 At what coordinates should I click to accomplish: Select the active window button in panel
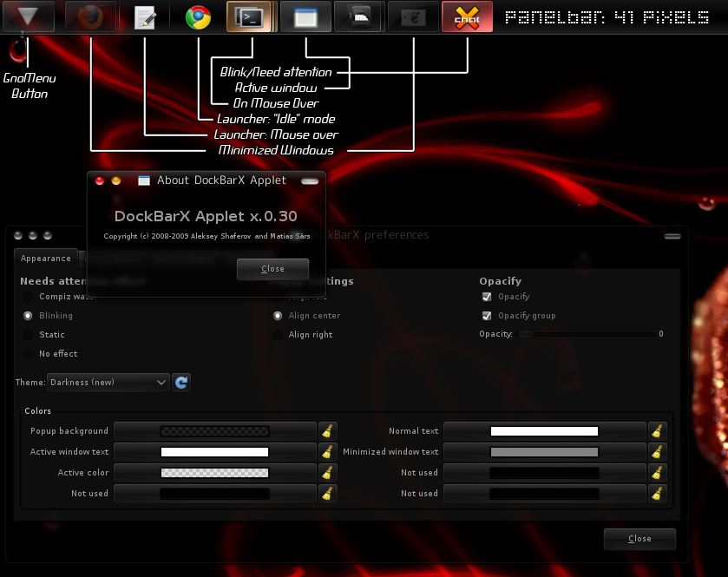click(x=305, y=16)
